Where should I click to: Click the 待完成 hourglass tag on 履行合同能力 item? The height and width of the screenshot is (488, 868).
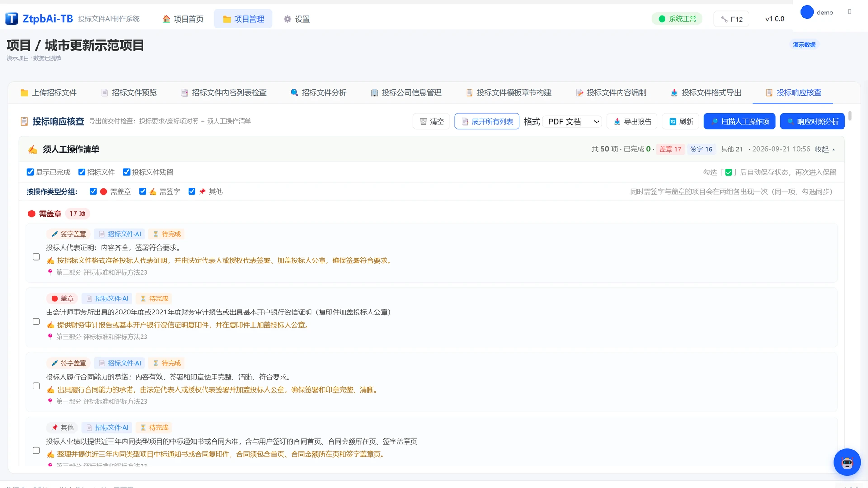coord(167,363)
